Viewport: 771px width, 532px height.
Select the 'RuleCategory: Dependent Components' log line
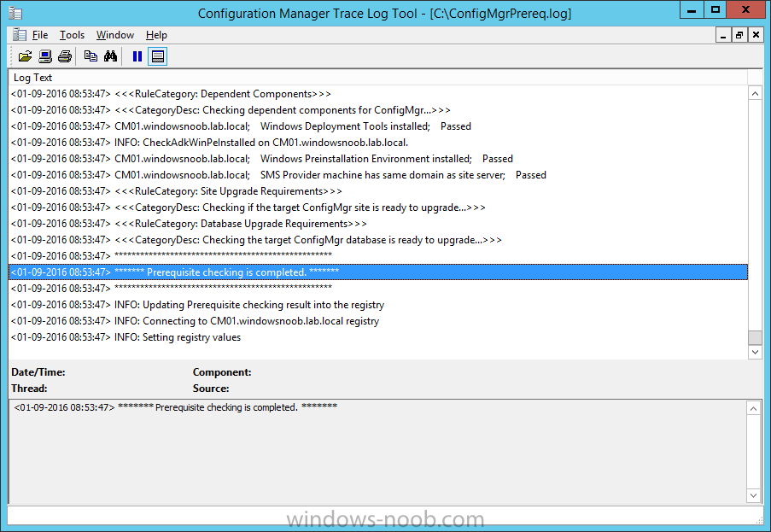(377, 93)
